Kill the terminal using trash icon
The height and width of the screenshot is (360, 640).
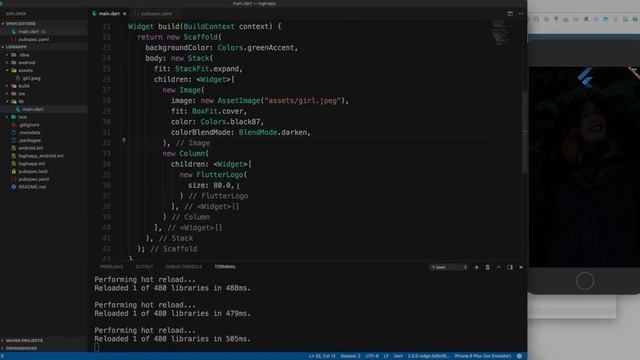click(487, 267)
